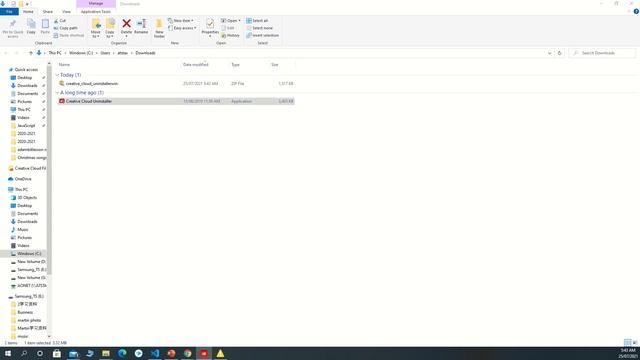Click the Paste icon in ribbon
Viewport: 640px width, 360px height.
[45, 24]
